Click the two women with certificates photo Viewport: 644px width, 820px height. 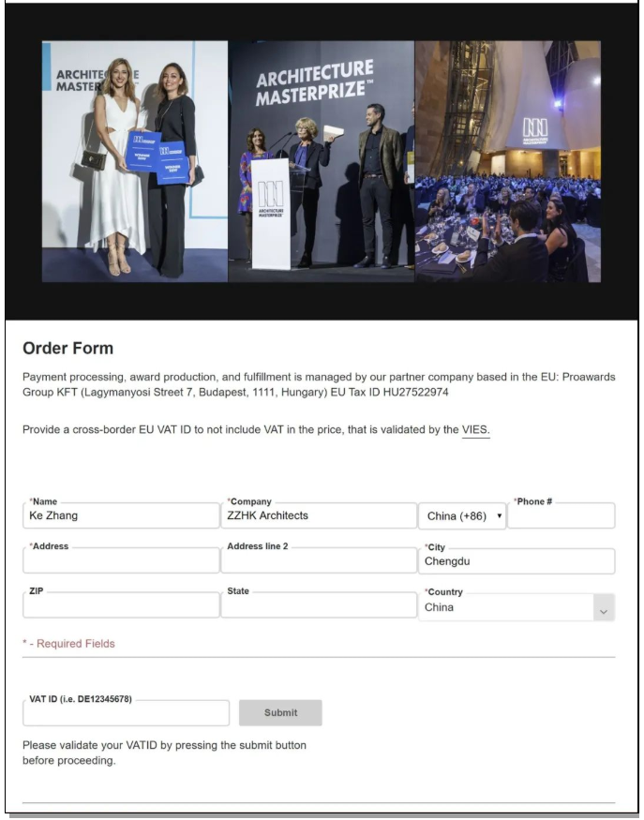(134, 161)
